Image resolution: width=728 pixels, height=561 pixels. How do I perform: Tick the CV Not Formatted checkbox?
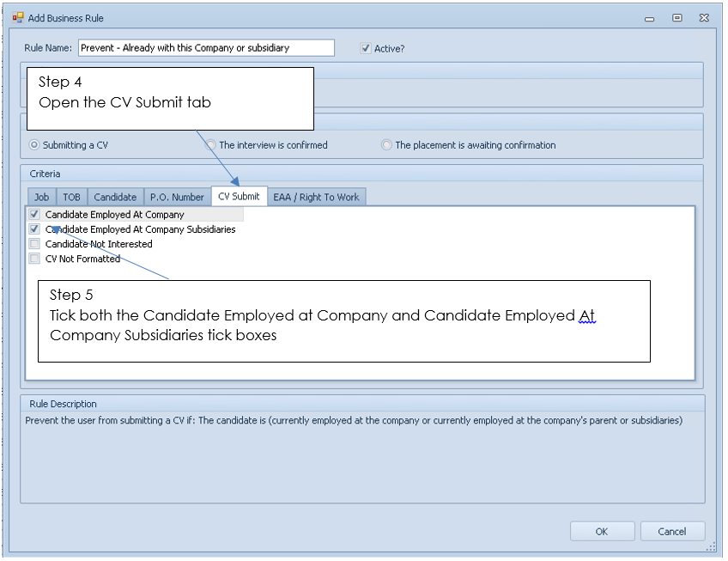(x=34, y=259)
